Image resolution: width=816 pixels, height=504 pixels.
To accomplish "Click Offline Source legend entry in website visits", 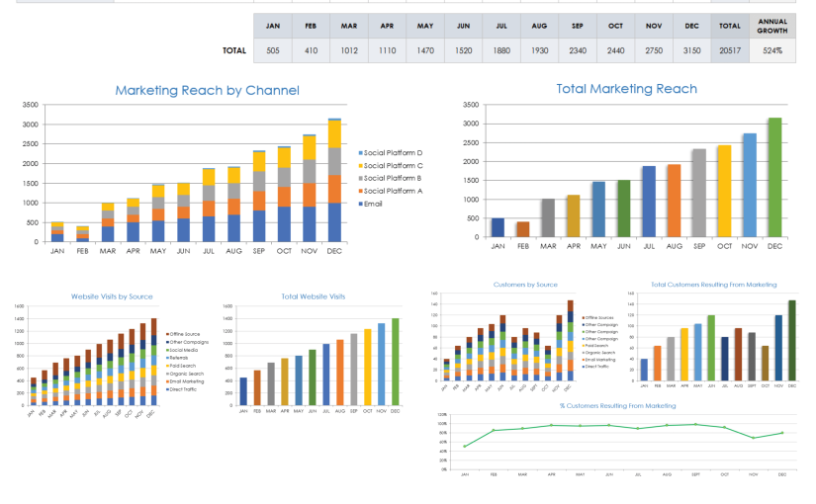I will tap(183, 334).
